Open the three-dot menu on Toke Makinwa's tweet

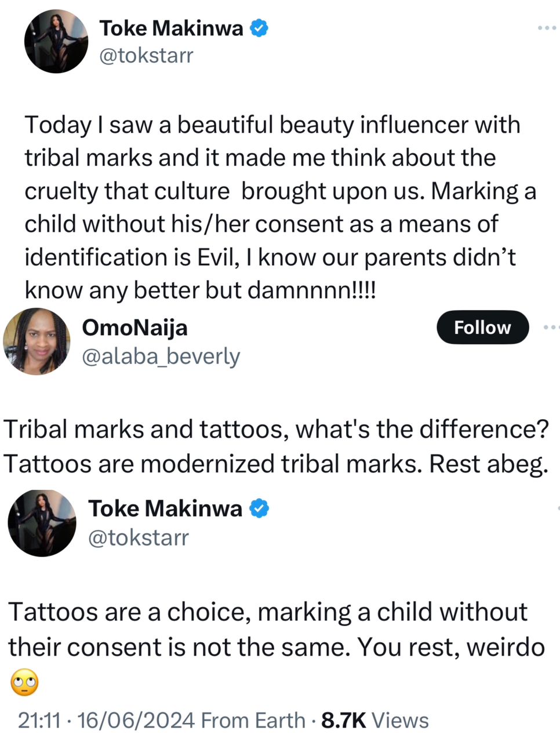(x=546, y=27)
